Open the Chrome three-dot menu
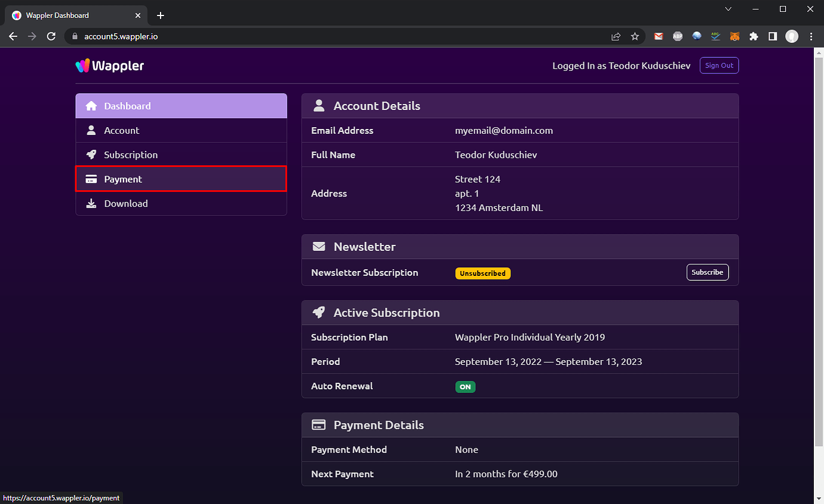The height and width of the screenshot is (504, 824). point(811,36)
